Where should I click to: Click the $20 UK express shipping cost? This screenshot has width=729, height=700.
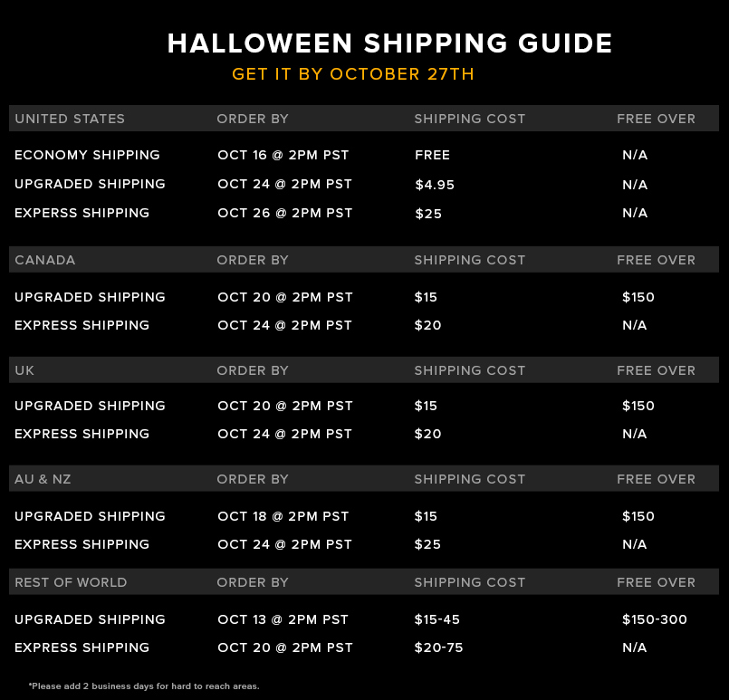coord(427,434)
